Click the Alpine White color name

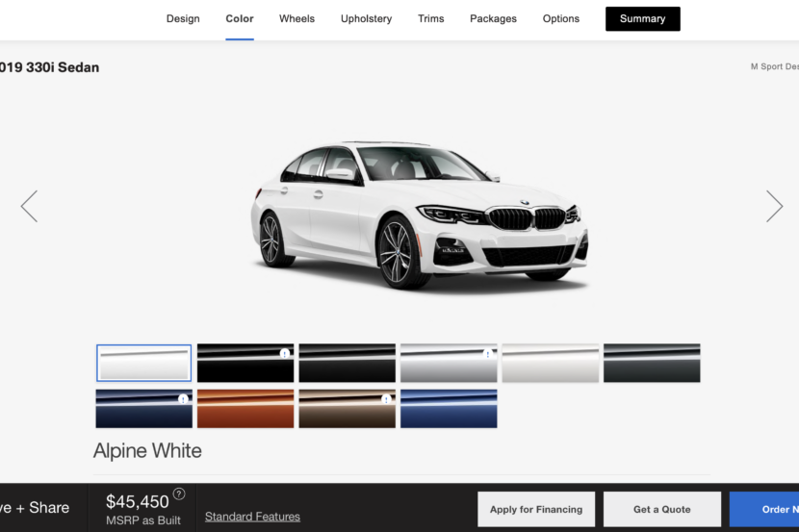click(x=147, y=450)
